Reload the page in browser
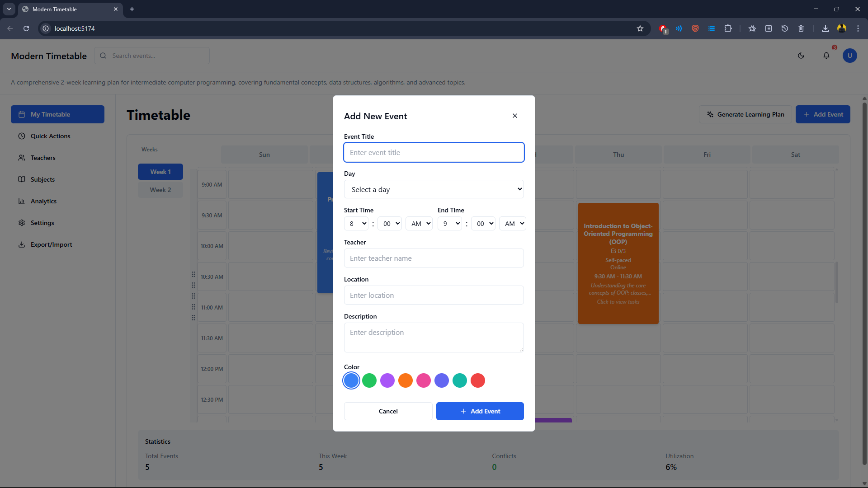 [26, 28]
